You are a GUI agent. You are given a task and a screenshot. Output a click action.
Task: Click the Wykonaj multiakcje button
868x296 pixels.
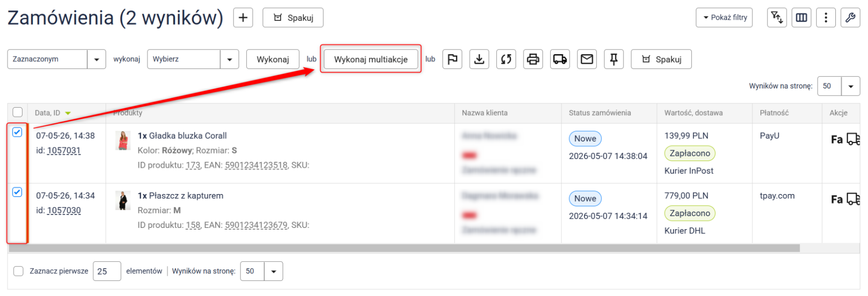click(x=371, y=59)
